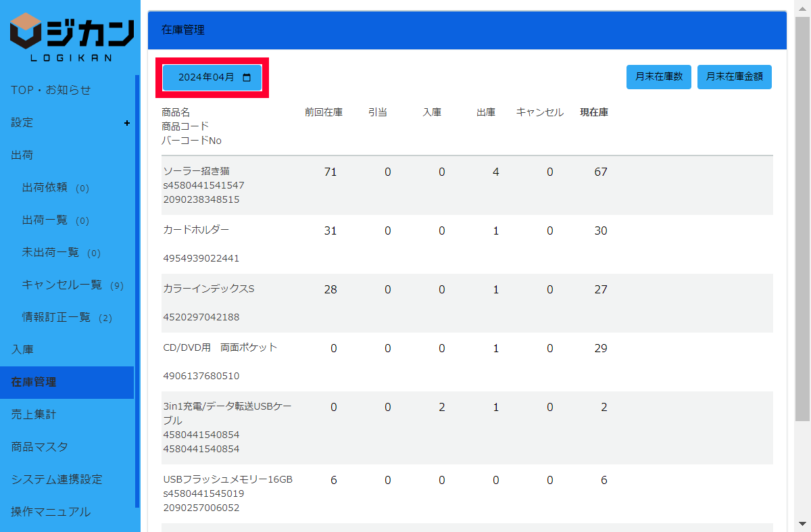This screenshot has height=532, width=811.
Task: Click the 月末在庫数 button
Action: click(658, 77)
